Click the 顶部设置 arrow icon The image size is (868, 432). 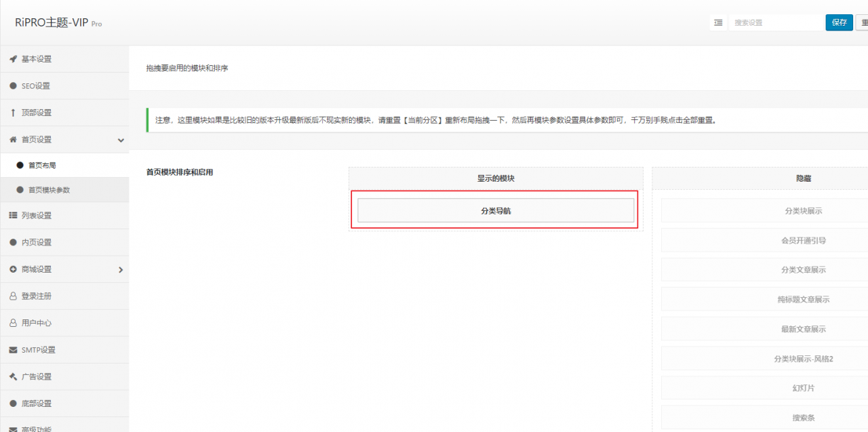[12, 113]
